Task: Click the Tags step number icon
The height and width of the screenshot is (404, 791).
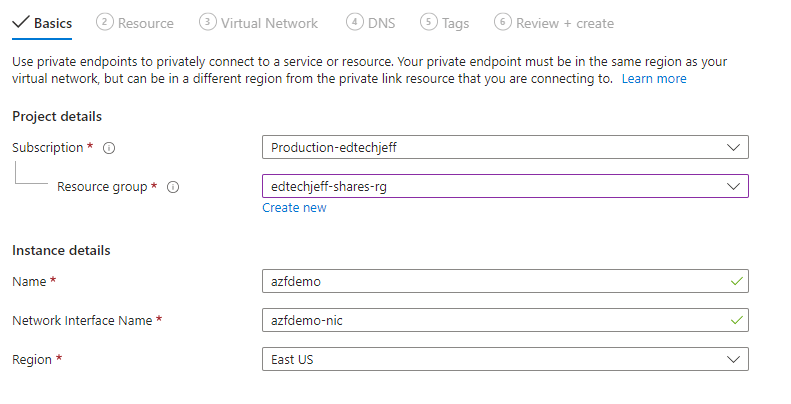Action: 429,22
